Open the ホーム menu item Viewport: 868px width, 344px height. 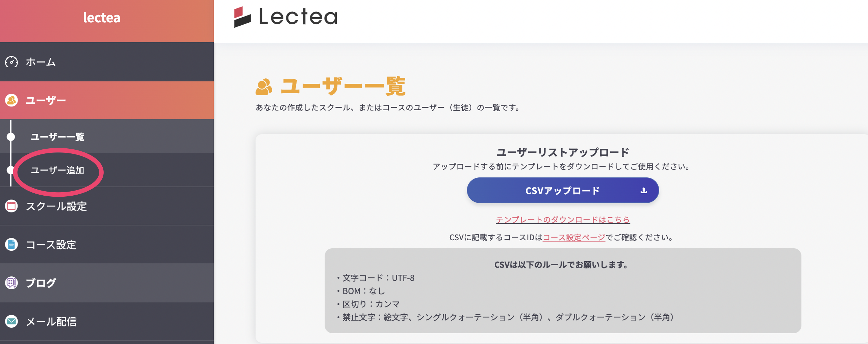coord(41,62)
